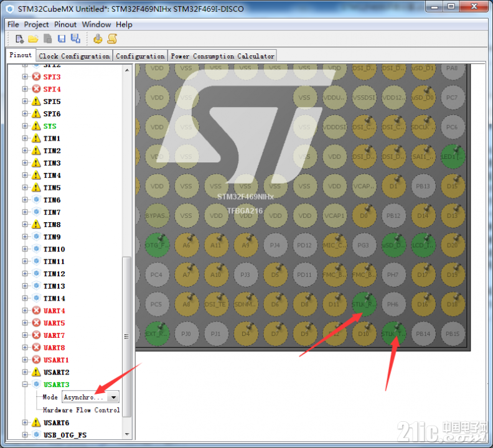This screenshot has height=448, width=493.
Task: Expand the USB_OTG_FS tree node
Action: pyautogui.click(x=25, y=435)
